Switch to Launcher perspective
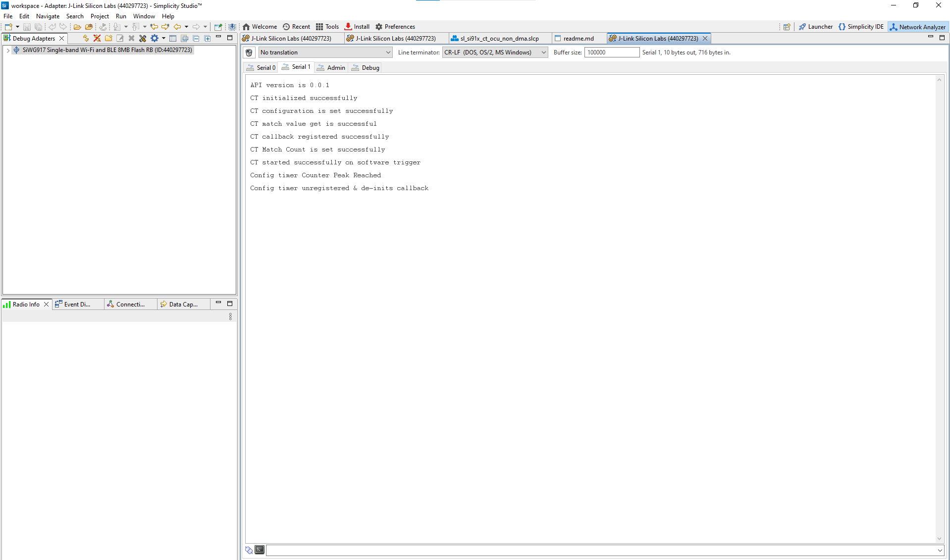 815,27
